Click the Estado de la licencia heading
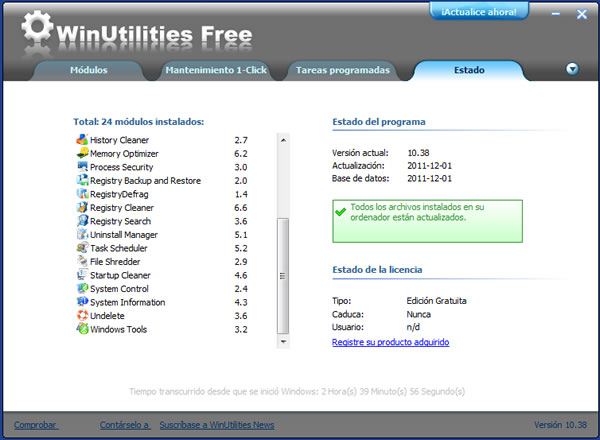 [x=377, y=269]
